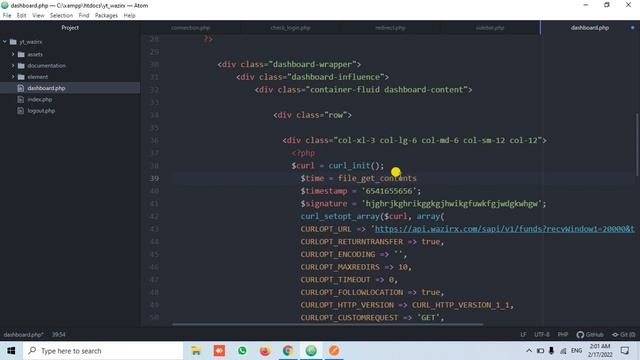Open Firefox from the taskbar
Image resolution: width=640 pixels, height=360 pixels.
tap(265, 351)
